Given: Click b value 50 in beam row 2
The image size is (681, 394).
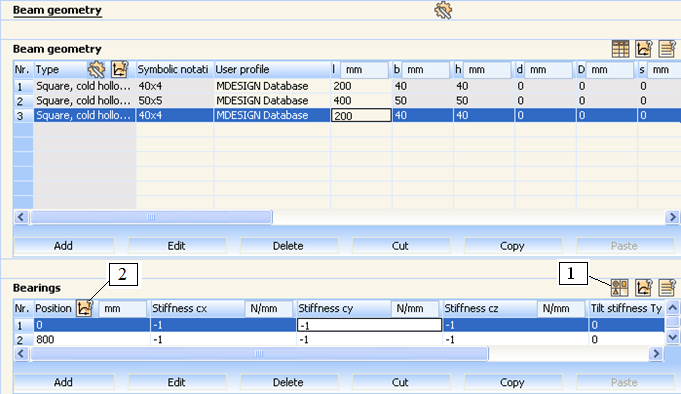Looking at the screenshot, I should click(x=423, y=101).
